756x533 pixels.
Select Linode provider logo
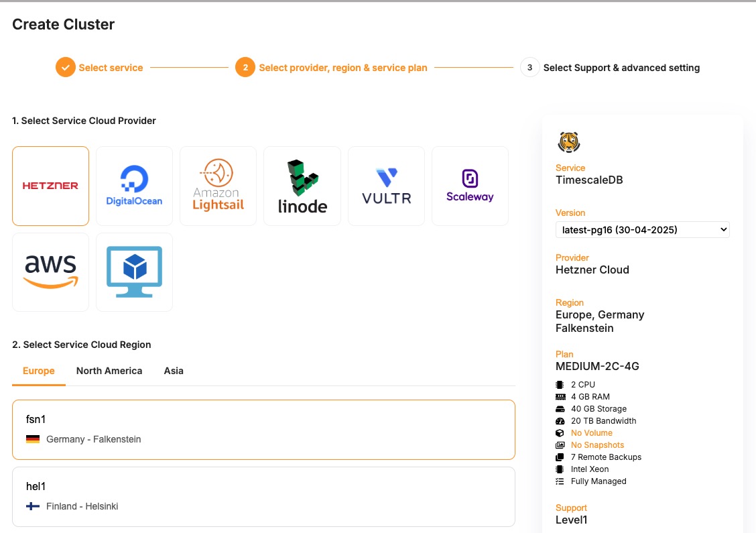pyautogui.click(x=302, y=186)
